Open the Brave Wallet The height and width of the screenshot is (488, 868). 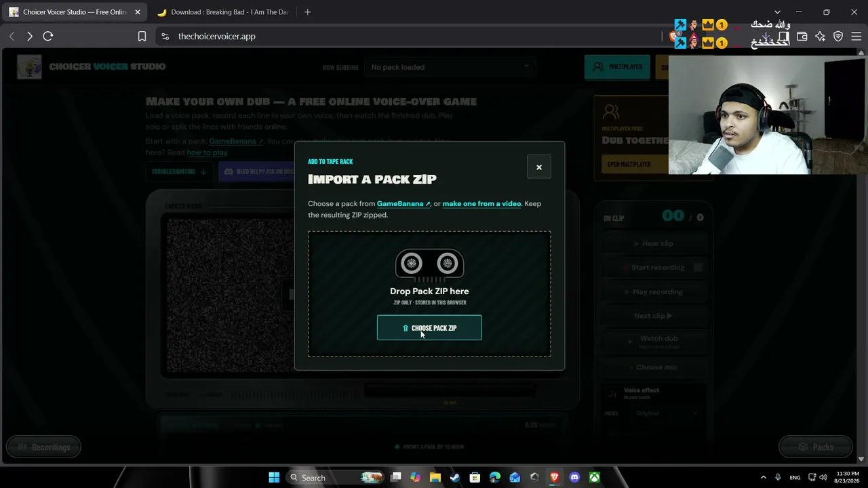pos(802,37)
